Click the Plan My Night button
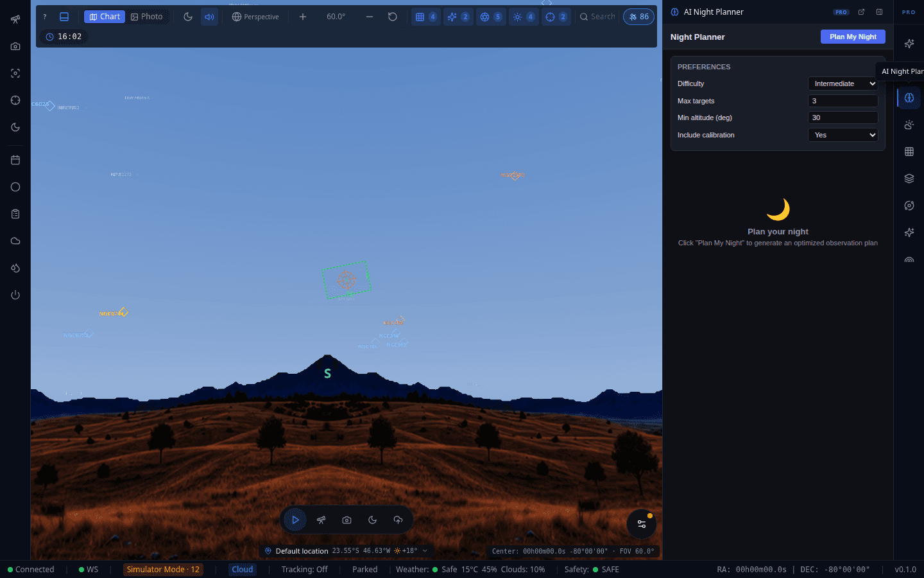The width and height of the screenshot is (924, 578). click(x=853, y=37)
